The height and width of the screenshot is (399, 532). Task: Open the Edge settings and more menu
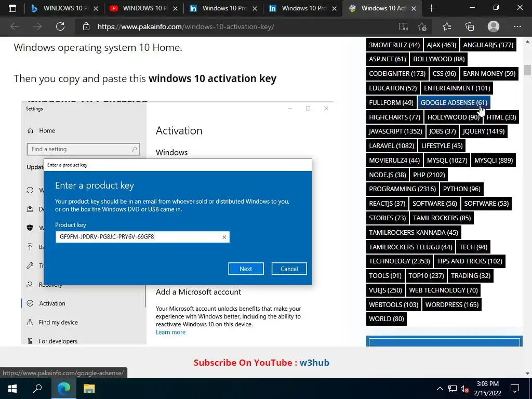pos(517,26)
